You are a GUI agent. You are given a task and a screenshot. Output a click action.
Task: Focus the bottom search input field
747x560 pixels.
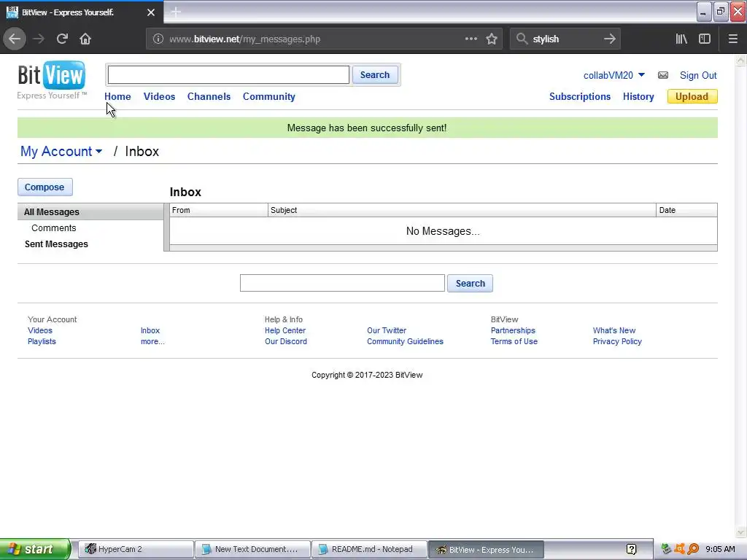tap(342, 283)
